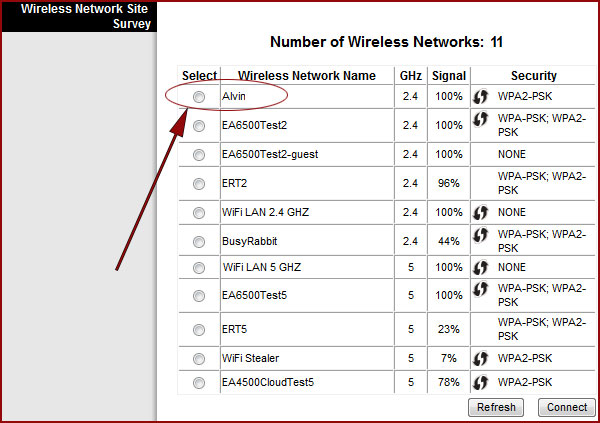600x423 pixels.
Task: Select the WiFi Stealer radio button
Action: pos(199,358)
